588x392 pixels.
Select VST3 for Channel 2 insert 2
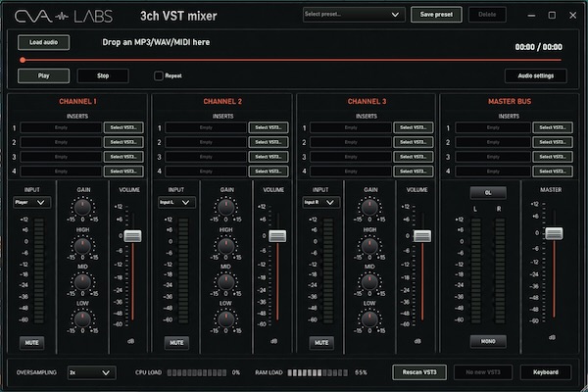click(x=269, y=142)
